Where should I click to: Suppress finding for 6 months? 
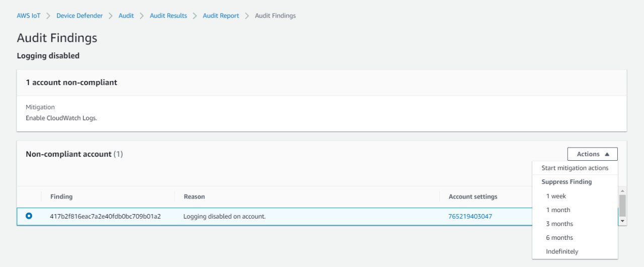559,238
